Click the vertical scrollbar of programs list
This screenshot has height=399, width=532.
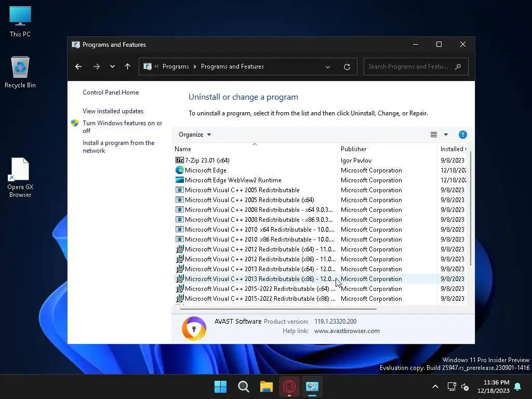(471, 208)
